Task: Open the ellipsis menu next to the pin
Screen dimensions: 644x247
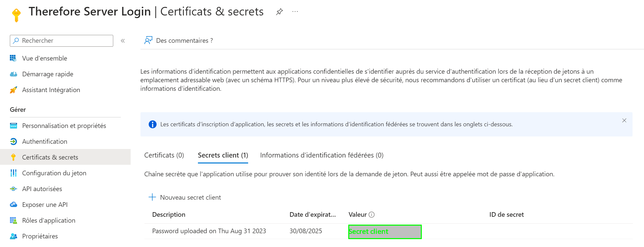Action: coord(295,11)
